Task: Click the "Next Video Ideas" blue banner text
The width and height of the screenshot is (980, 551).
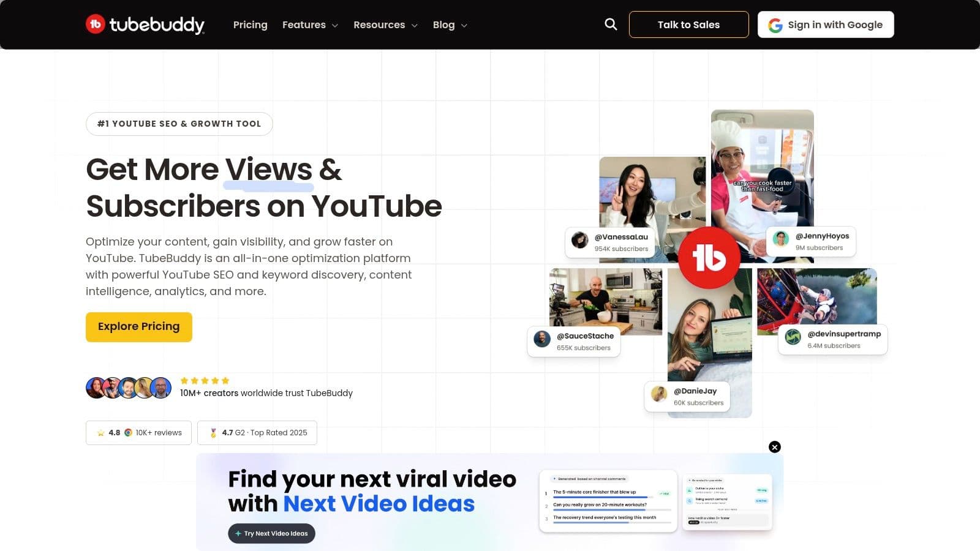Action: (x=379, y=504)
